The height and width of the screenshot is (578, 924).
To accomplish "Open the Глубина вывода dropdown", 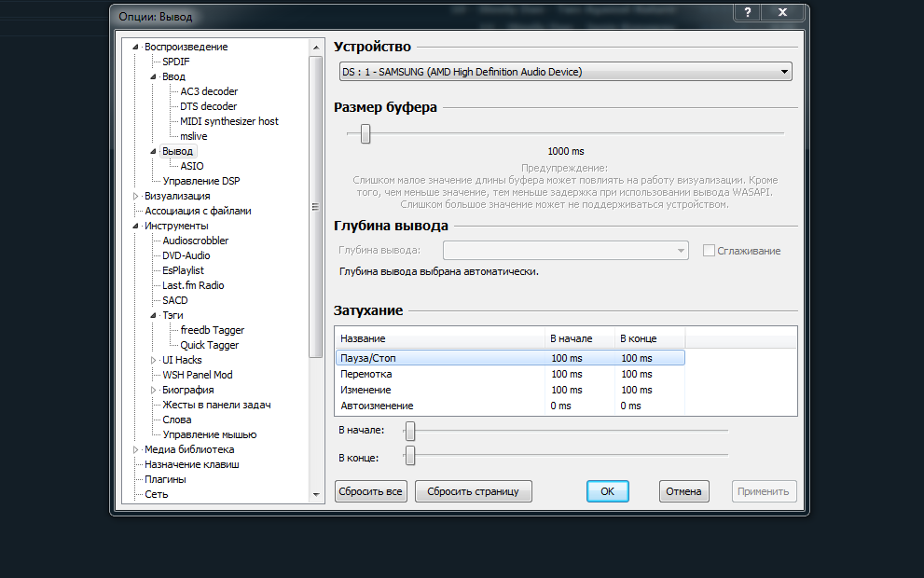I will (x=565, y=250).
